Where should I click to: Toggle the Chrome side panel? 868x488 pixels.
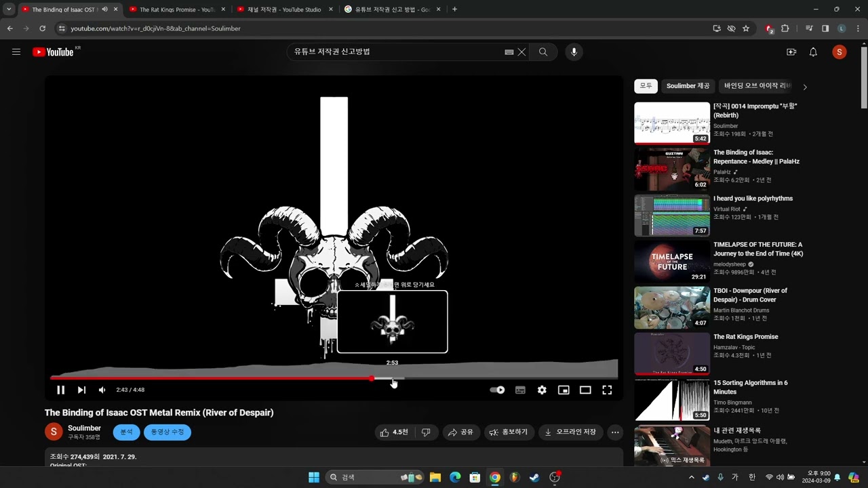point(825,28)
